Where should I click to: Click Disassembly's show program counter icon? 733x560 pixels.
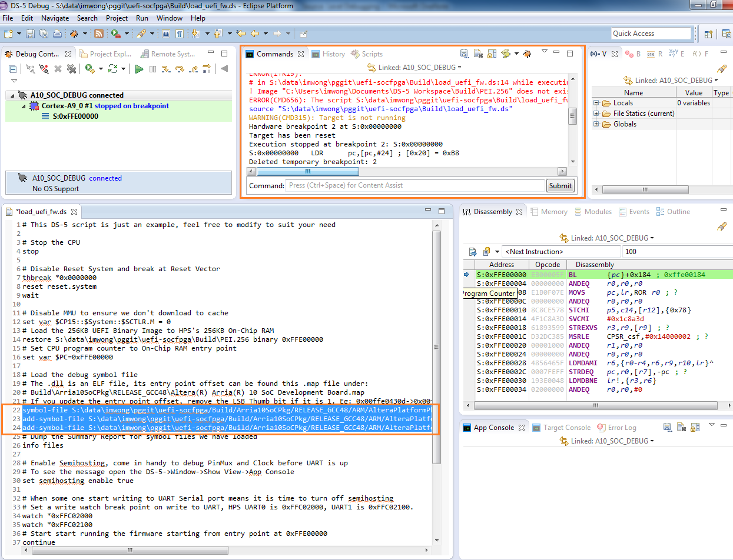click(x=473, y=252)
